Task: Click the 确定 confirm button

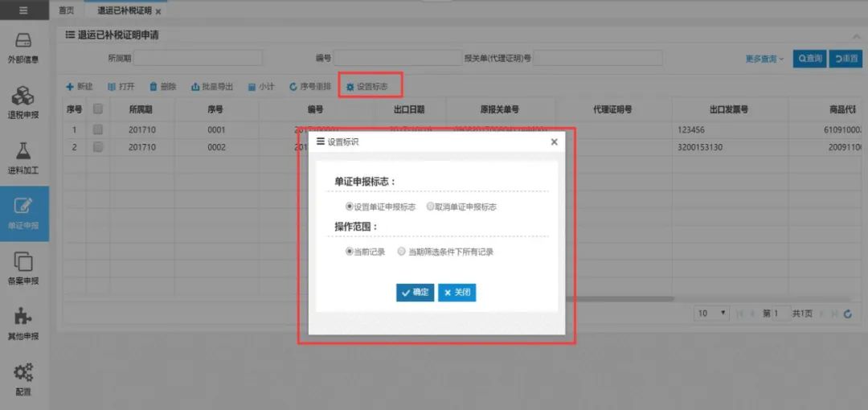Action: (416, 293)
